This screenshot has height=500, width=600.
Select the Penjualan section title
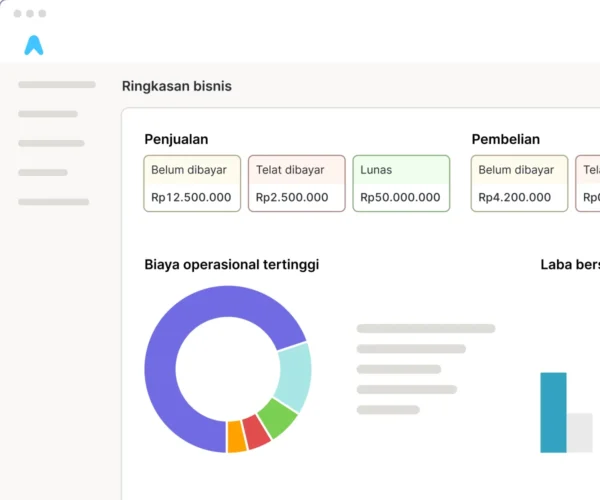[176, 139]
